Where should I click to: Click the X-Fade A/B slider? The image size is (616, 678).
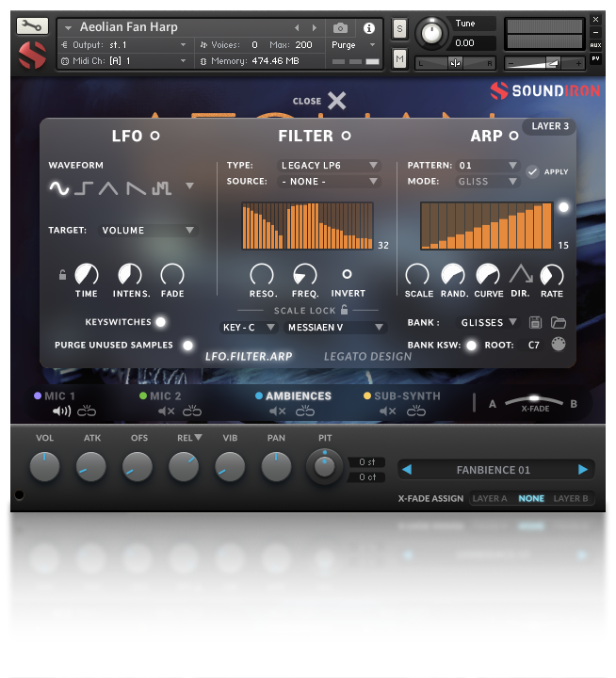point(534,400)
